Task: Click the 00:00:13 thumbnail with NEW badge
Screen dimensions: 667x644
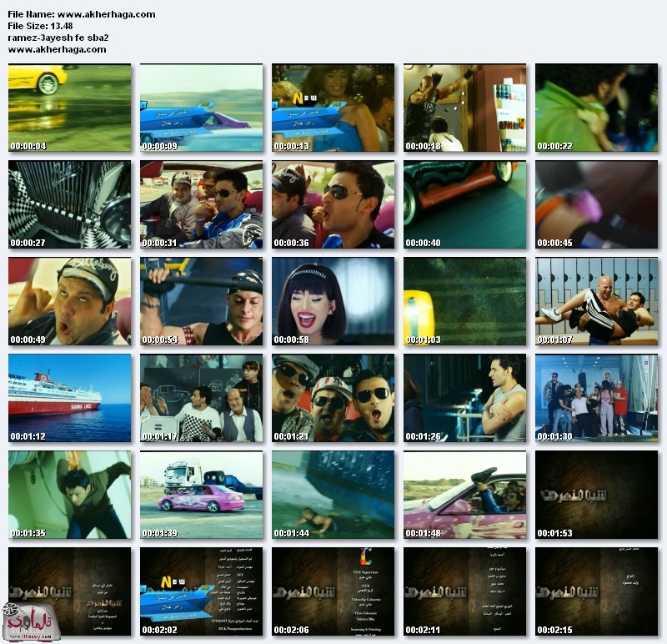Action: [333, 108]
